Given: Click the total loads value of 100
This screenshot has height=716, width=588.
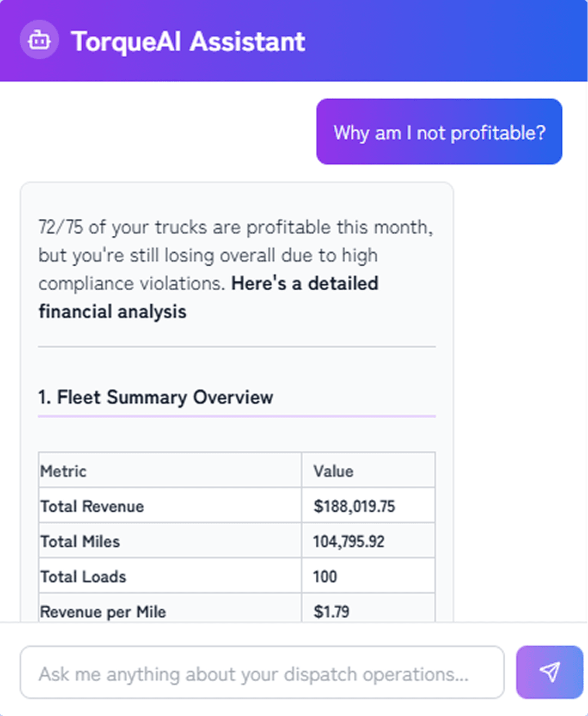Looking at the screenshot, I should tap(325, 577).
